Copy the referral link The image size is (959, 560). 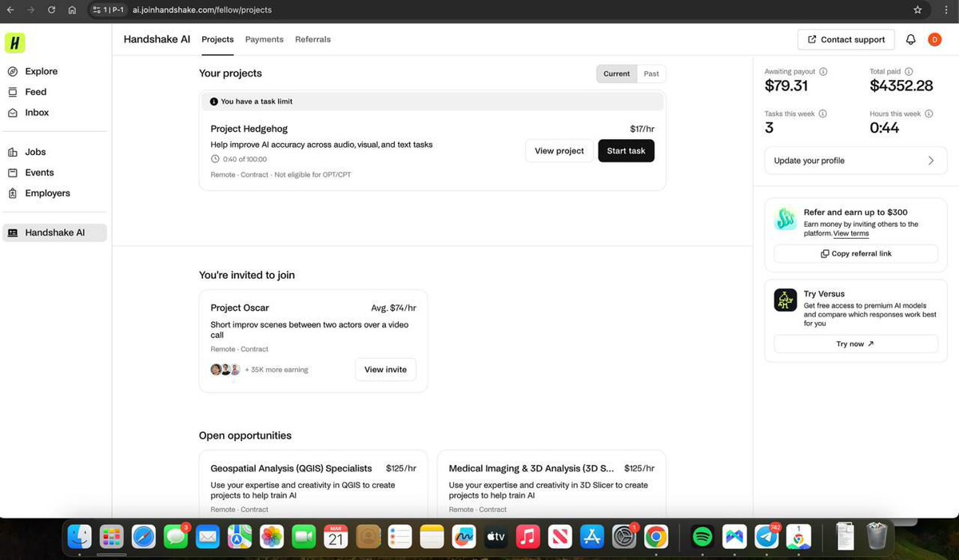pos(856,253)
